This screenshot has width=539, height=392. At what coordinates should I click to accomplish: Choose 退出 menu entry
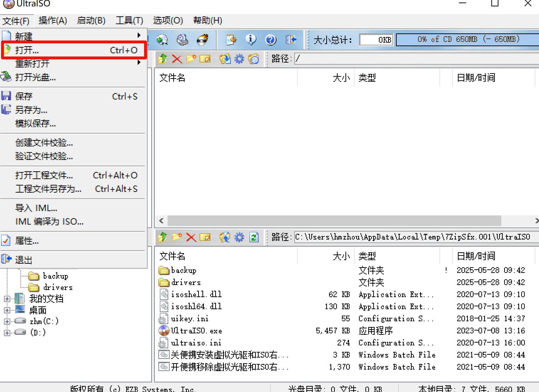73,260
